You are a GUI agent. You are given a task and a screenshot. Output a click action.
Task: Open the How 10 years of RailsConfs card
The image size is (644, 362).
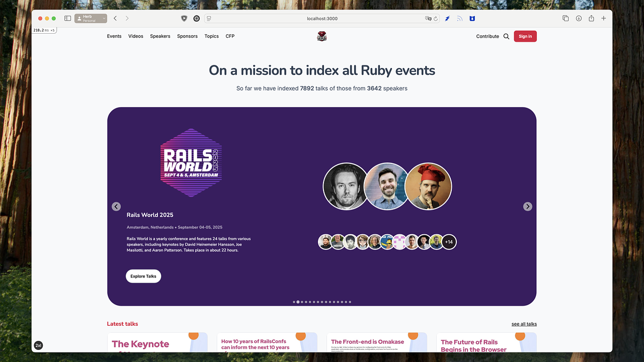tap(267, 342)
